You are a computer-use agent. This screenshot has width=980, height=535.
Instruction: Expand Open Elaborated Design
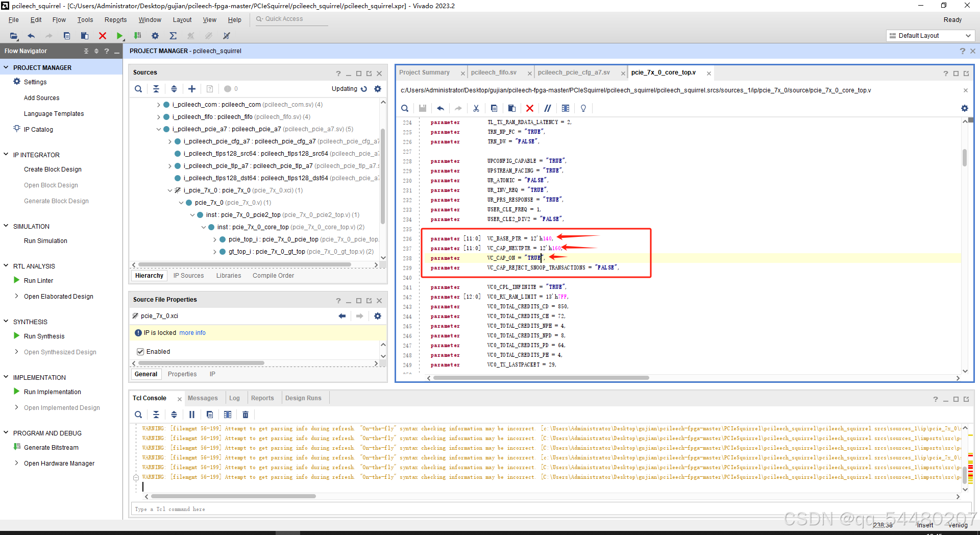tap(17, 296)
